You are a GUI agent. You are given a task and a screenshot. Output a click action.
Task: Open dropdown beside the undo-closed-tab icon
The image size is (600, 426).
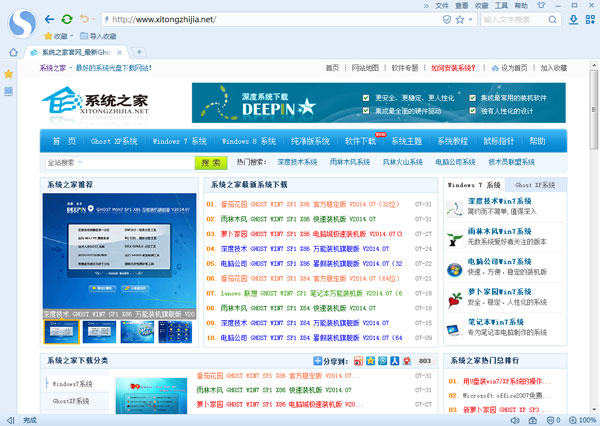(x=93, y=19)
